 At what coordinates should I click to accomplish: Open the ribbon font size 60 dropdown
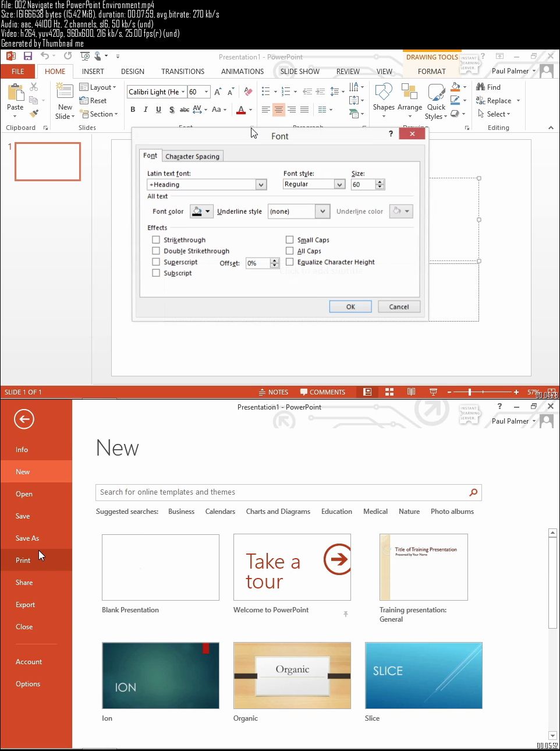click(206, 92)
